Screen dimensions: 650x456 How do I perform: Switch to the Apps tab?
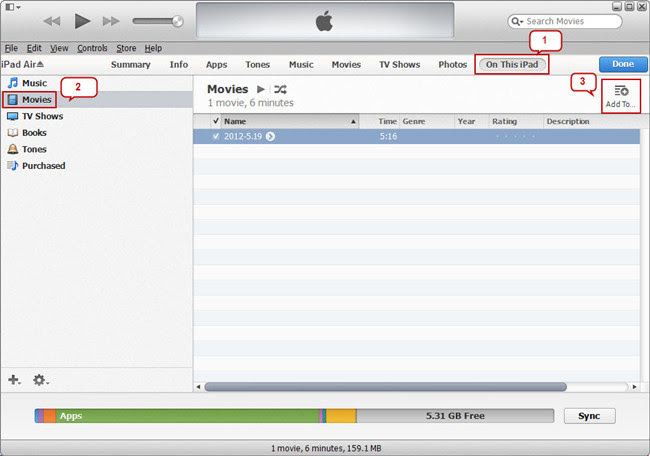pos(216,65)
